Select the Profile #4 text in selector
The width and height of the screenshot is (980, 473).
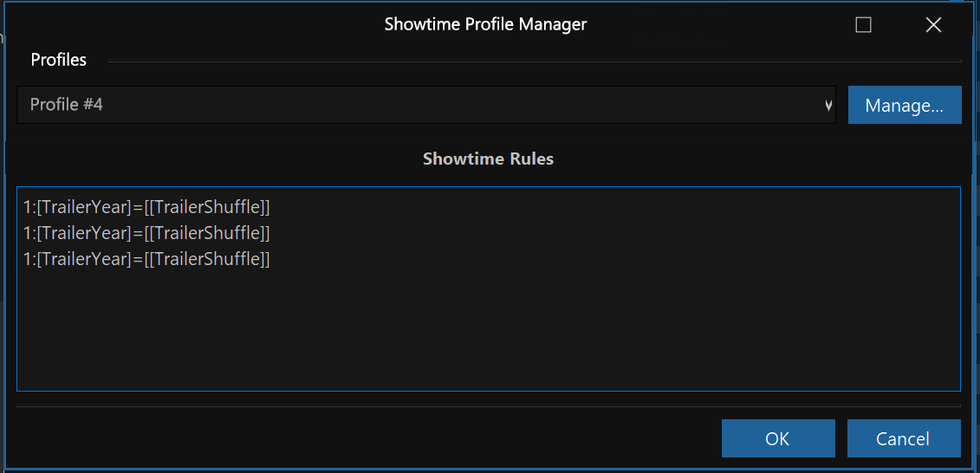click(66, 104)
